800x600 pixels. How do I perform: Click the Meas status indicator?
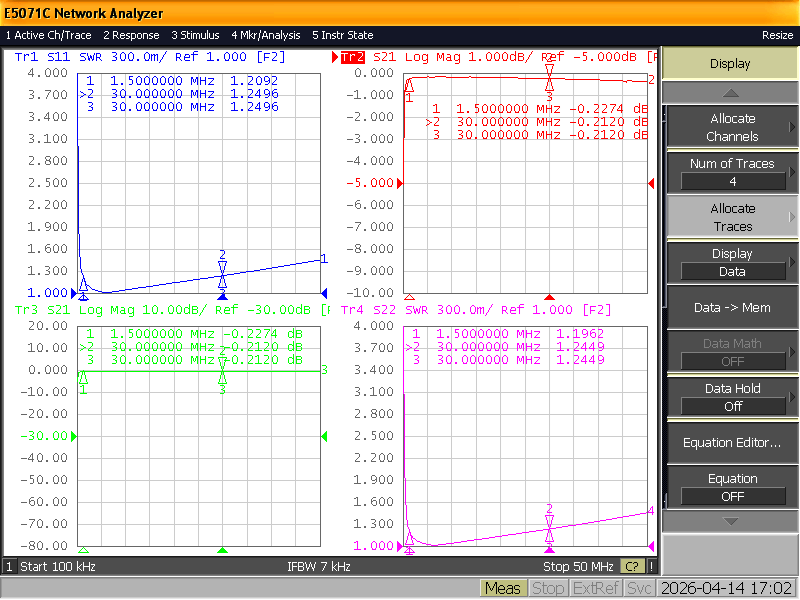pos(503,589)
